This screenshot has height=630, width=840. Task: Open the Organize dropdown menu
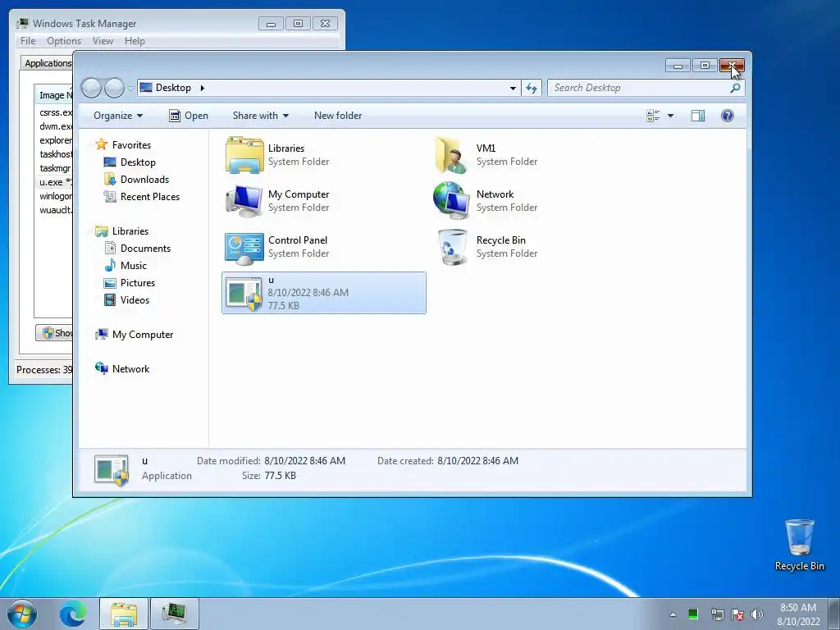(x=118, y=116)
